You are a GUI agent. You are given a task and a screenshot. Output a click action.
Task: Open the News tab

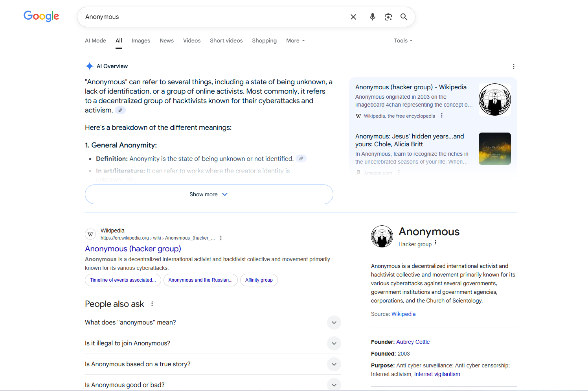[x=167, y=41]
